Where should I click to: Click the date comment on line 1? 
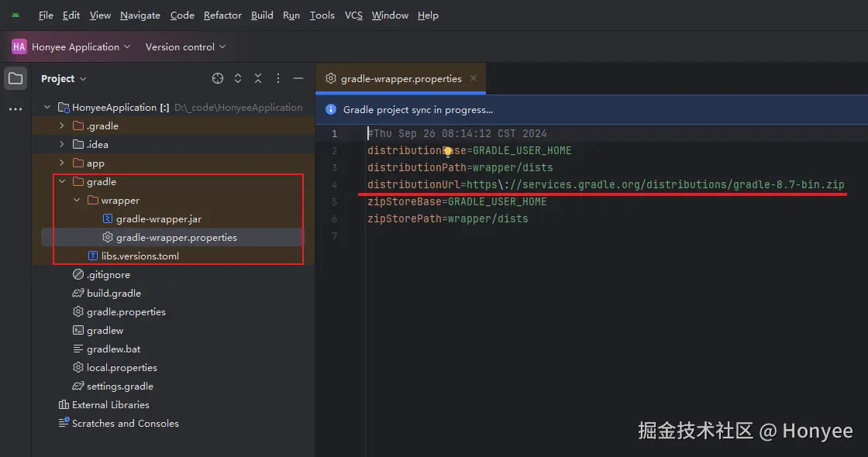(x=457, y=134)
